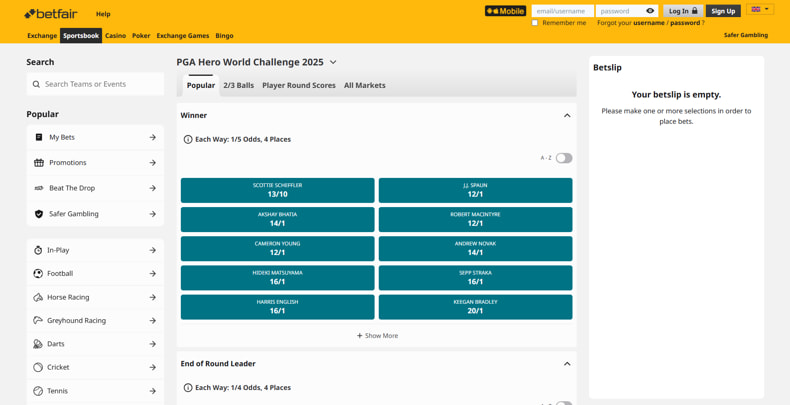Screen dimensions: 790x405
Task: Open the Poker section
Action: (x=141, y=36)
